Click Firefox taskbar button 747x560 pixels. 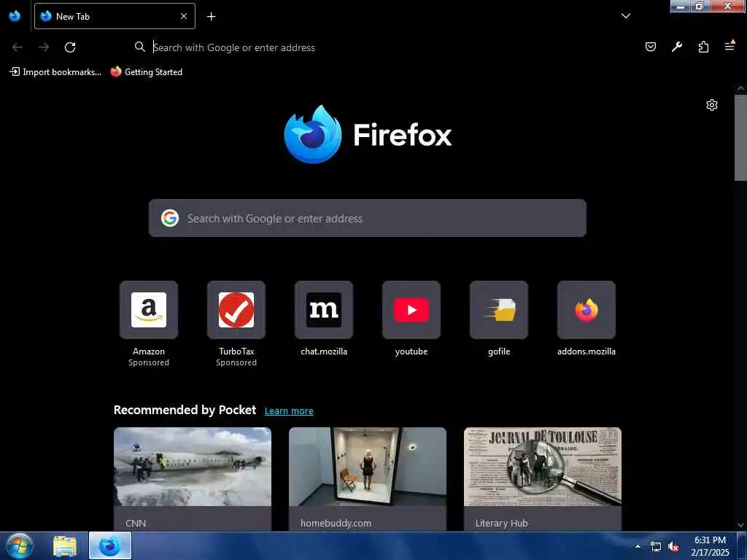110,545
